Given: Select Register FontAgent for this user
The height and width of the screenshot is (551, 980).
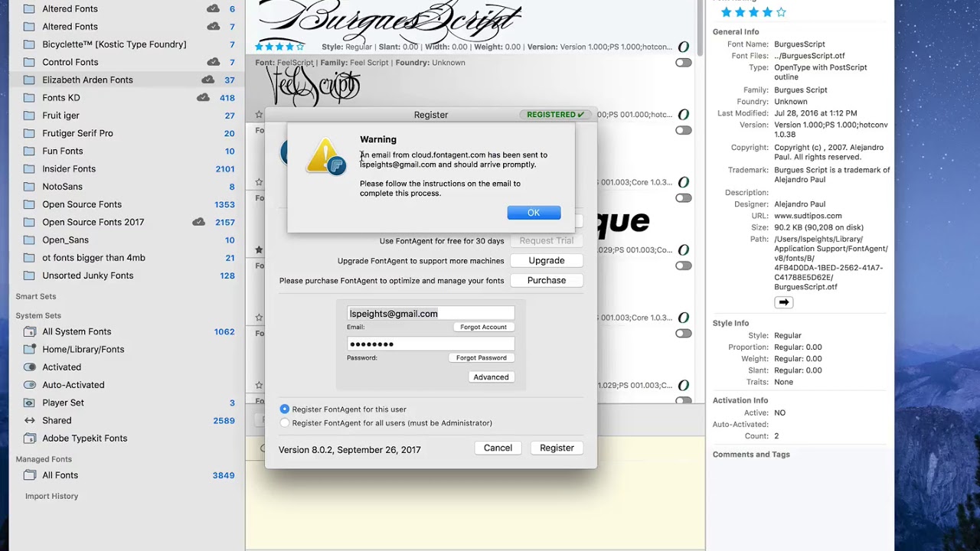Looking at the screenshot, I should (x=285, y=409).
